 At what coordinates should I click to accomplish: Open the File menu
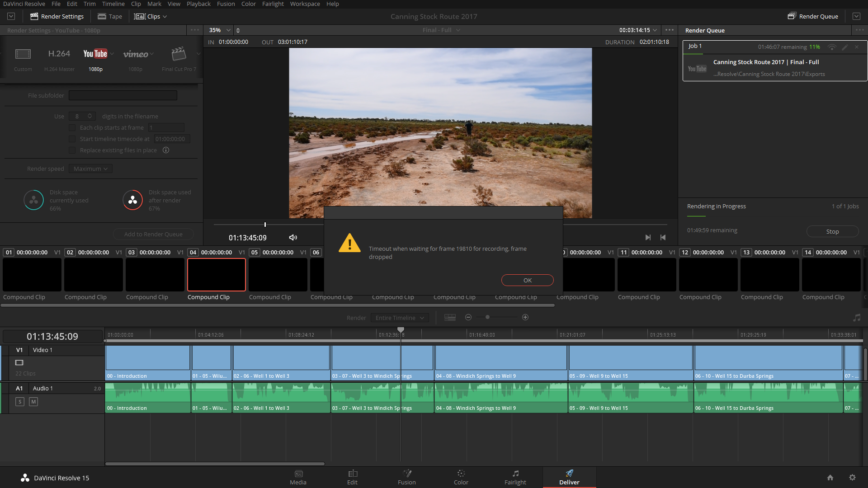point(56,4)
